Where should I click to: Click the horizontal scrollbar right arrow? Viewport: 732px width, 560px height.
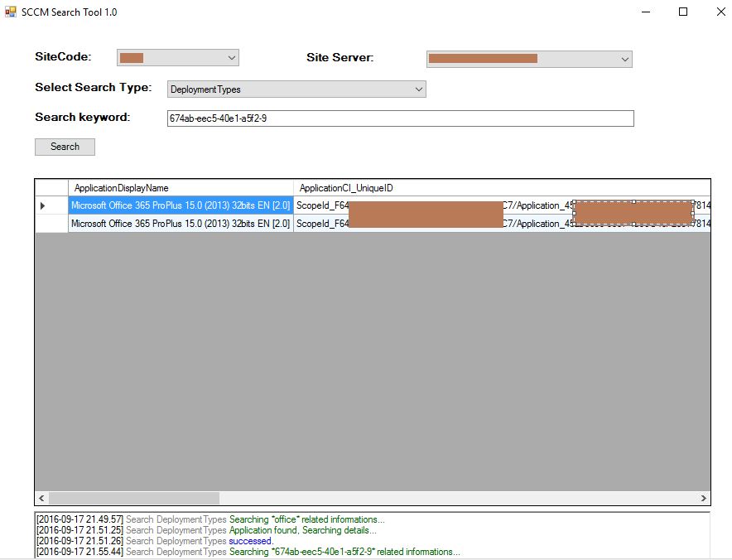pyautogui.click(x=704, y=499)
